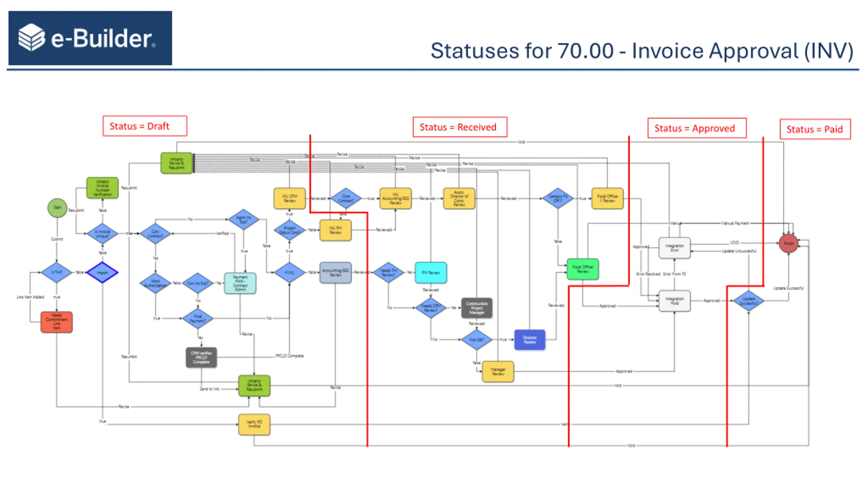
Task: Click the Initiator Invoice Number Verification node
Action: (102, 188)
